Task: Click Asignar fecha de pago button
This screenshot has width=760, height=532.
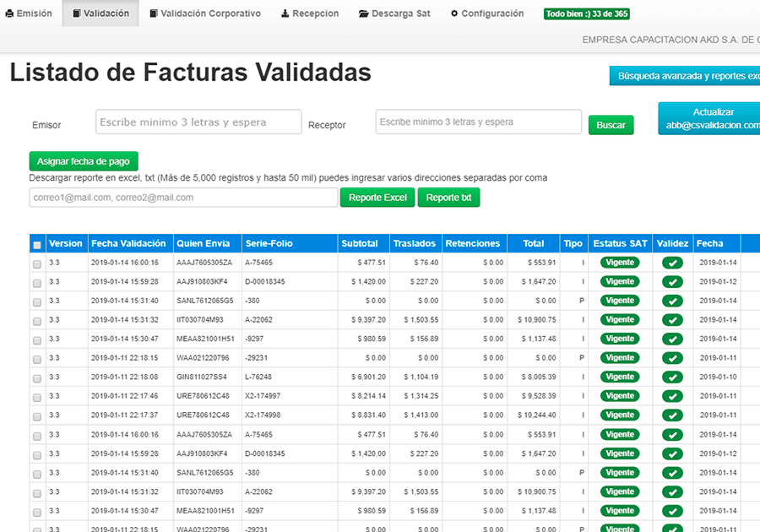Action: click(84, 161)
